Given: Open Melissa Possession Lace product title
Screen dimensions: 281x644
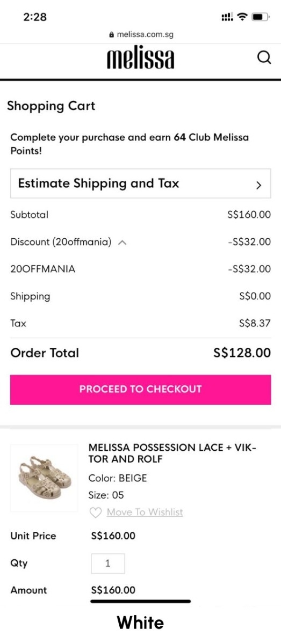Looking at the screenshot, I should [x=172, y=453].
